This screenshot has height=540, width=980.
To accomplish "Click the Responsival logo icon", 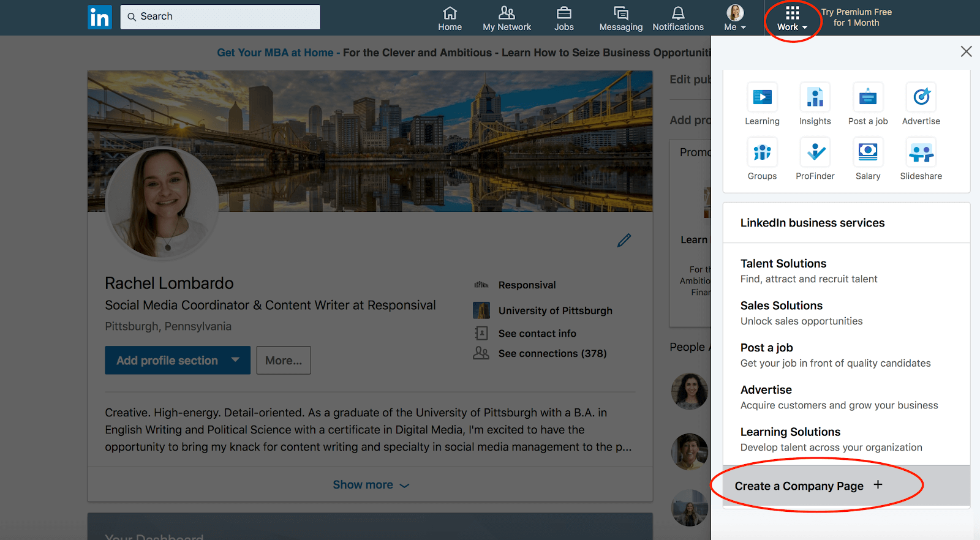I will [x=481, y=285].
